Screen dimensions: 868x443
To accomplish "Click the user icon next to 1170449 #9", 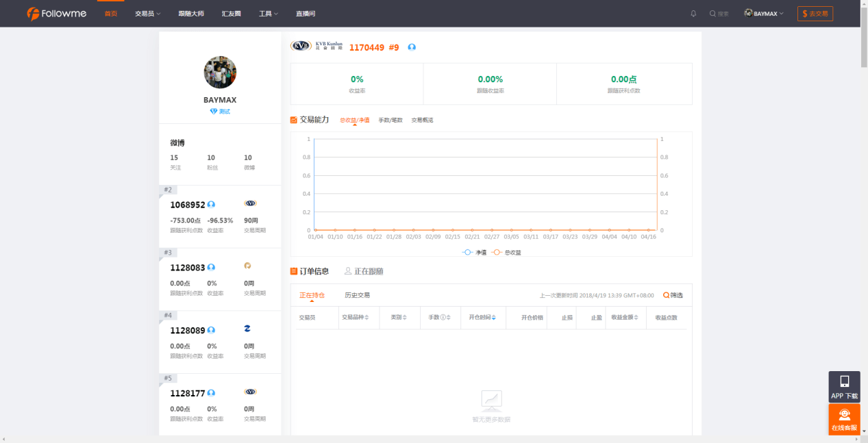I will 412,47.
